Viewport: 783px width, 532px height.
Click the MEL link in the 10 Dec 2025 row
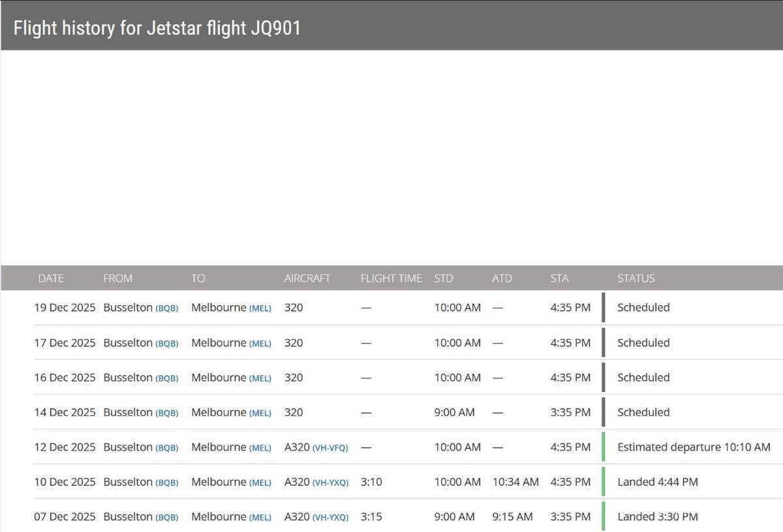260,482
